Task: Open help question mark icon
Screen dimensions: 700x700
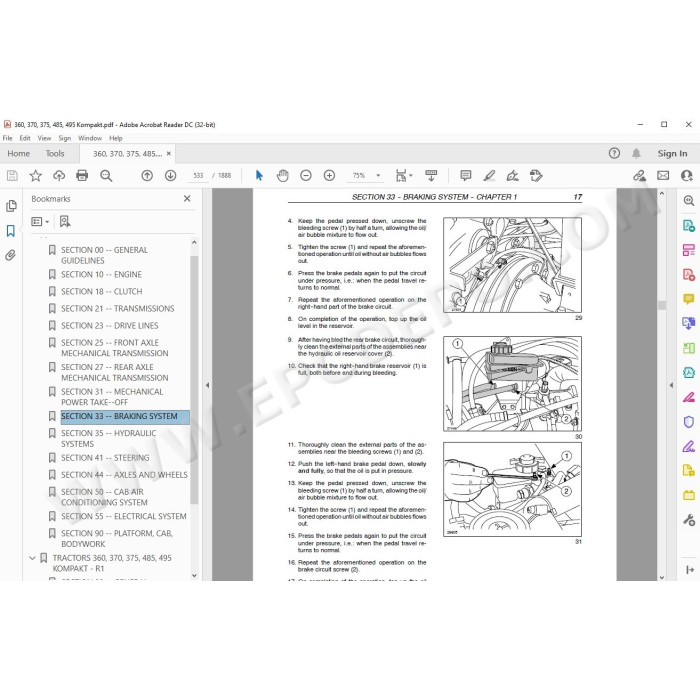Action: click(x=614, y=154)
